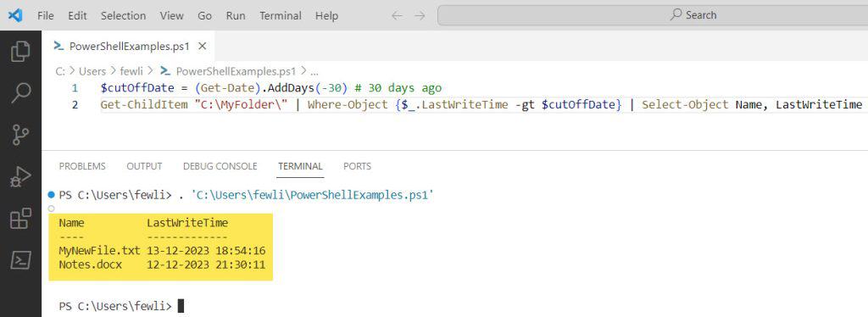Click the LastWriteTime column header in output
This screenshot has height=317, width=868.
coord(187,223)
